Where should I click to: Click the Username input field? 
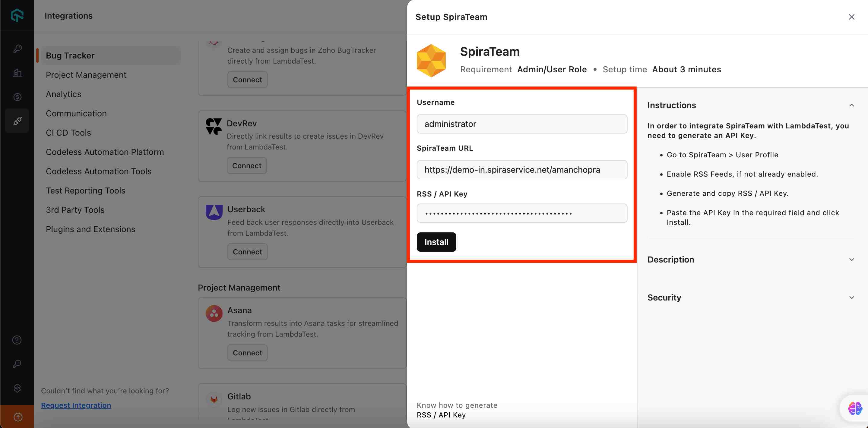click(521, 124)
